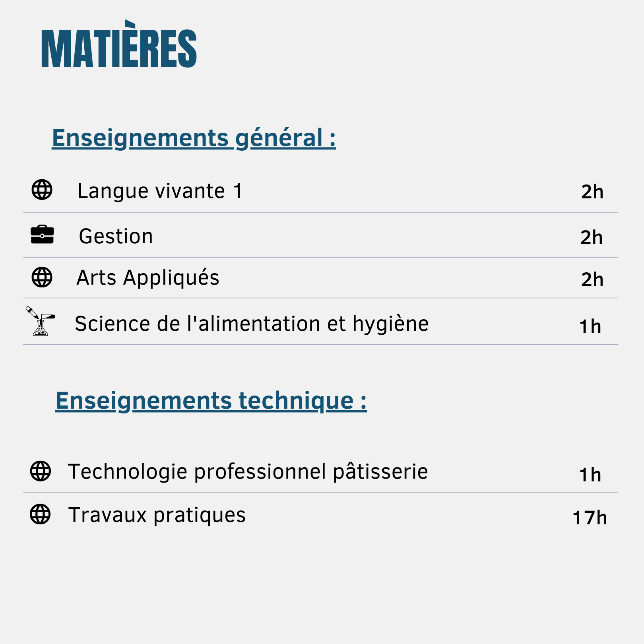Click the 1h value for Science de l'alimentation
The height and width of the screenshot is (644, 644).
(x=590, y=327)
